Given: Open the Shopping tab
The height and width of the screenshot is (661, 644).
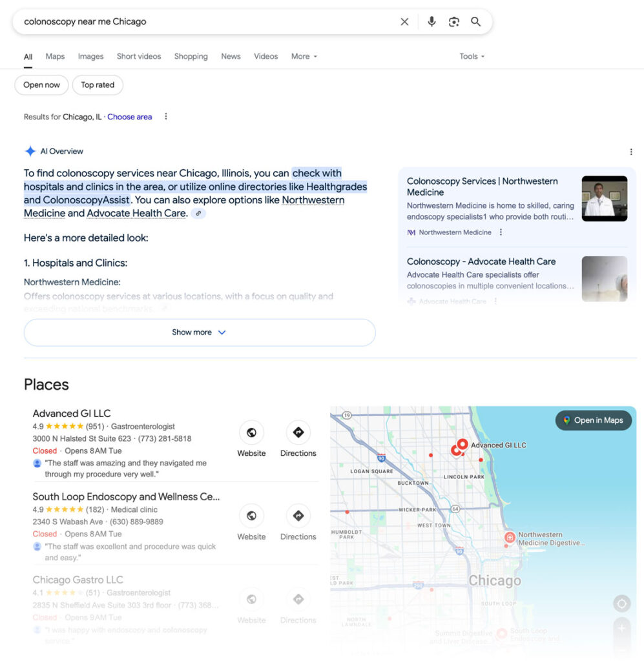Looking at the screenshot, I should [191, 57].
